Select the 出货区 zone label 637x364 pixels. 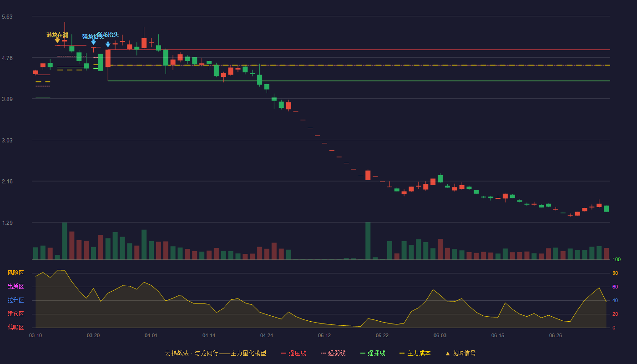[x=15, y=287]
